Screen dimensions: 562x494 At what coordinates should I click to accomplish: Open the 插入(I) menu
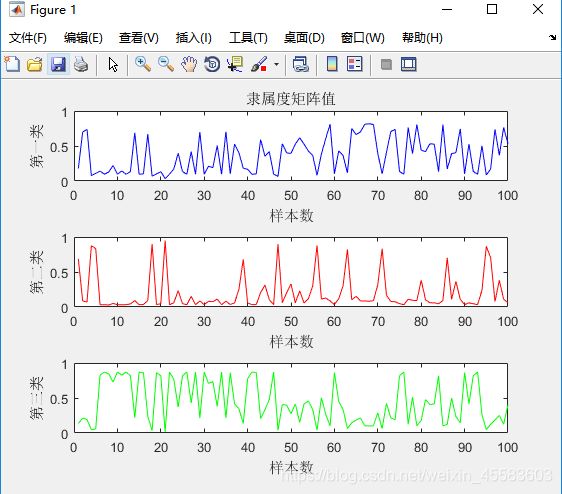(194, 38)
